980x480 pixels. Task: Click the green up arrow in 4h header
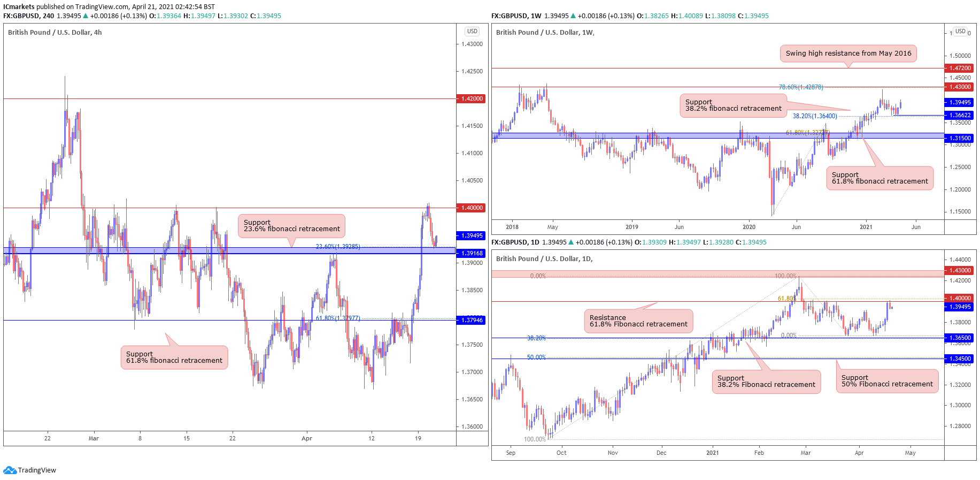pyautogui.click(x=85, y=16)
